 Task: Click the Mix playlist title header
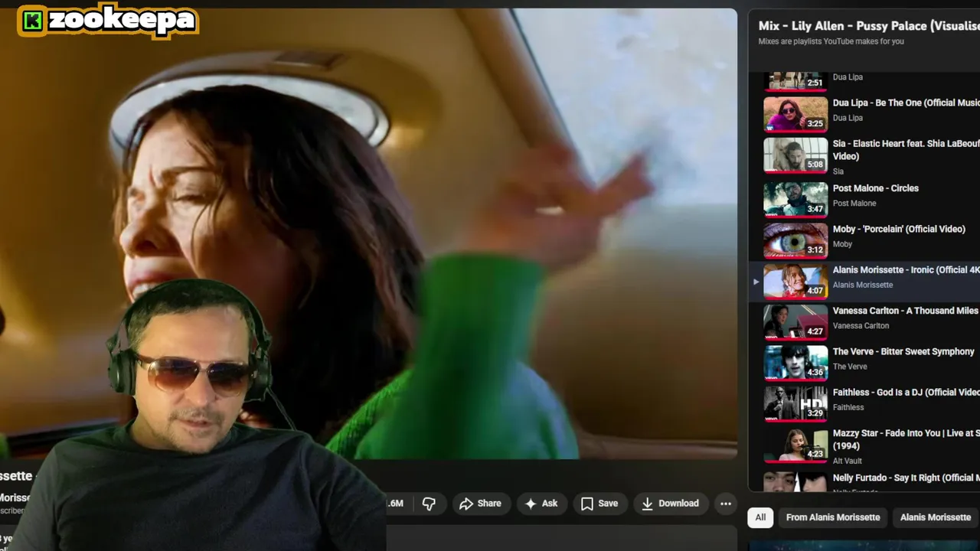pyautogui.click(x=868, y=26)
